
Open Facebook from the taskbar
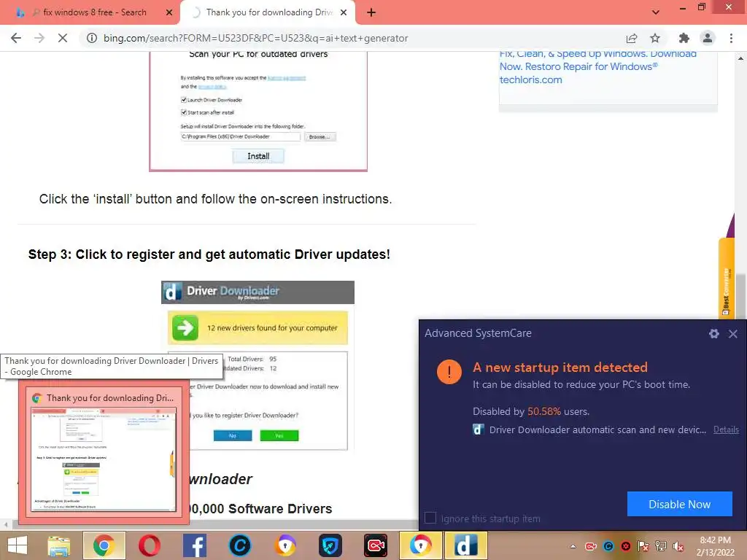click(195, 545)
